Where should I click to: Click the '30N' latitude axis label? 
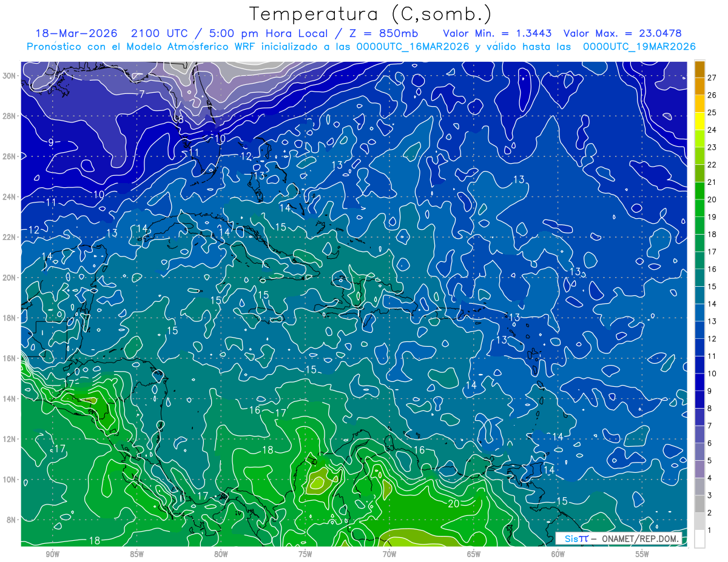point(10,76)
